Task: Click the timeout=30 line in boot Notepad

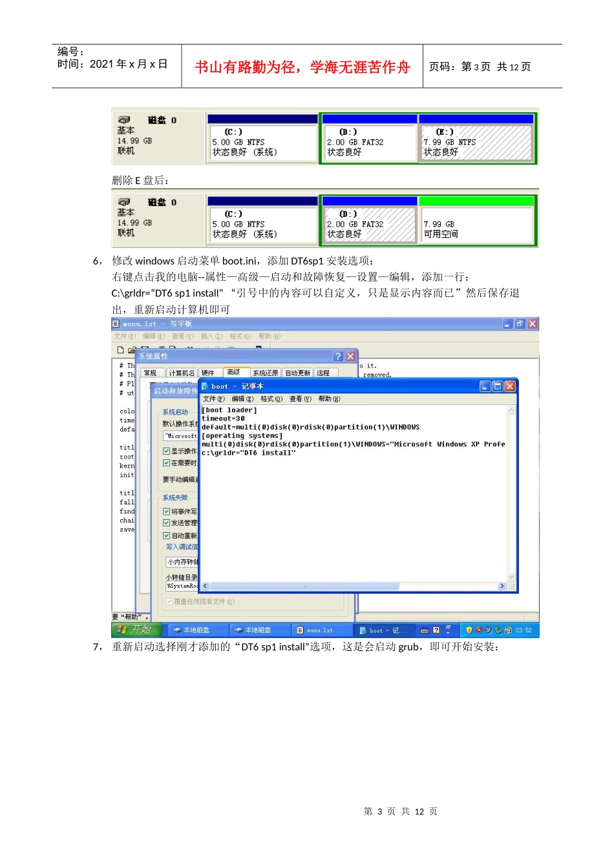Action: click(223, 418)
